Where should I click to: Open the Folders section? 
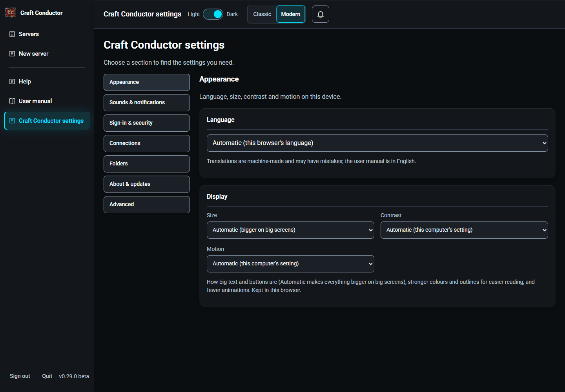147,164
